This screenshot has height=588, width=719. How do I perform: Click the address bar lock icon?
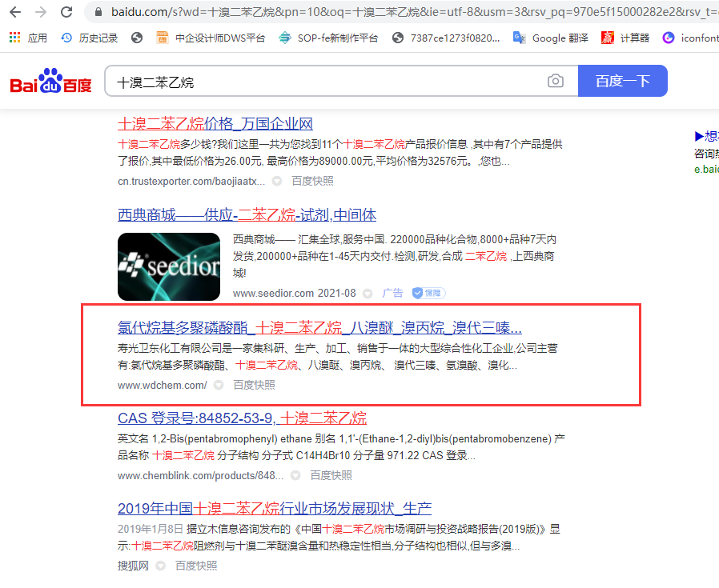click(98, 12)
